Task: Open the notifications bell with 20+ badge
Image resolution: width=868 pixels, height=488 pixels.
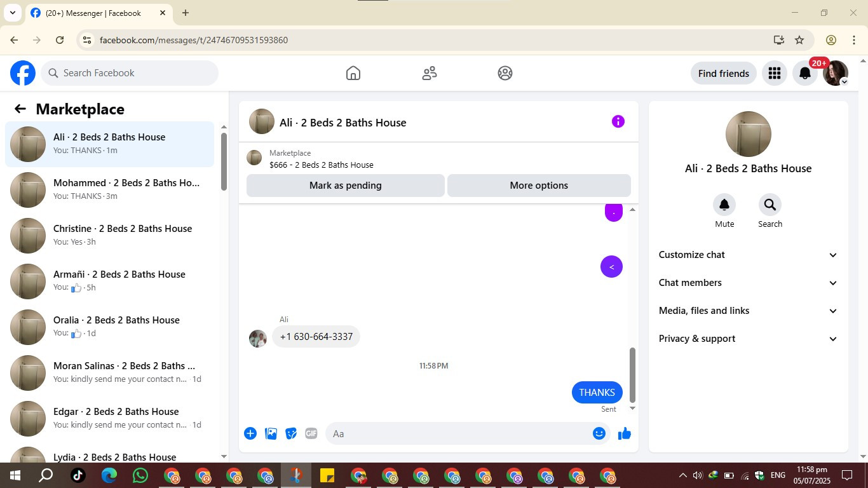Action: (805, 73)
